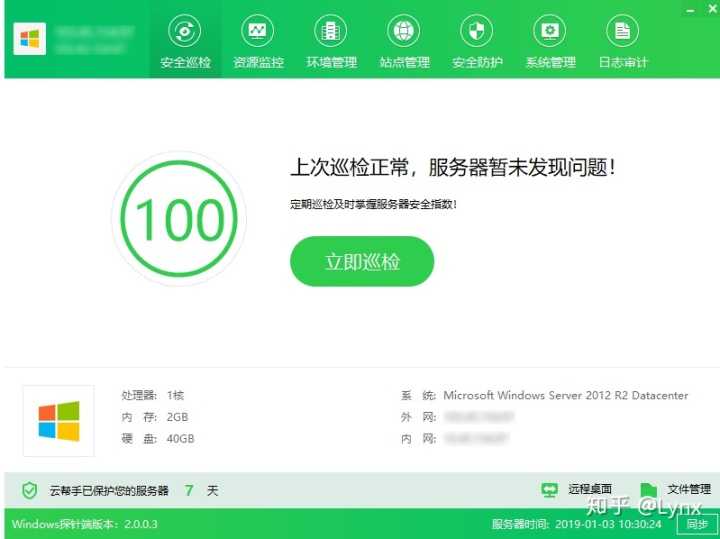Open the 安全防护 shield icon
The width and height of the screenshot is (720, 539).
pos(477,31)
